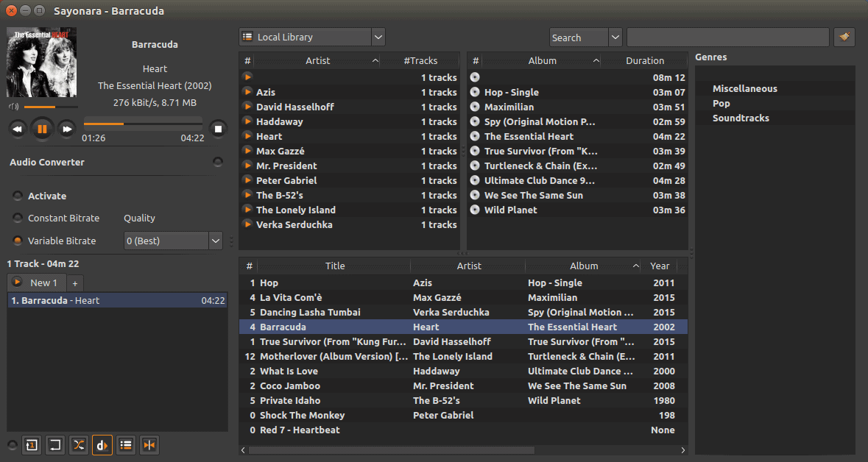Sort albums by the Album header in album pane

pos(543,60)
